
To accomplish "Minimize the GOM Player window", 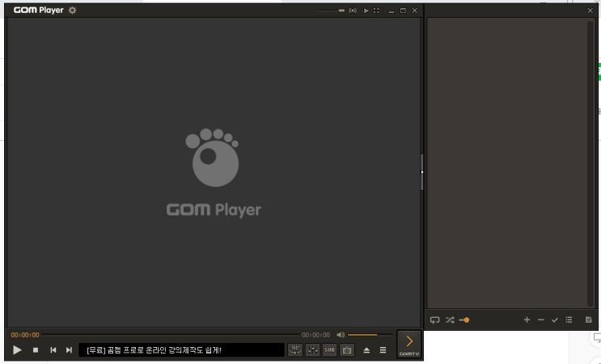I will 391,11.
